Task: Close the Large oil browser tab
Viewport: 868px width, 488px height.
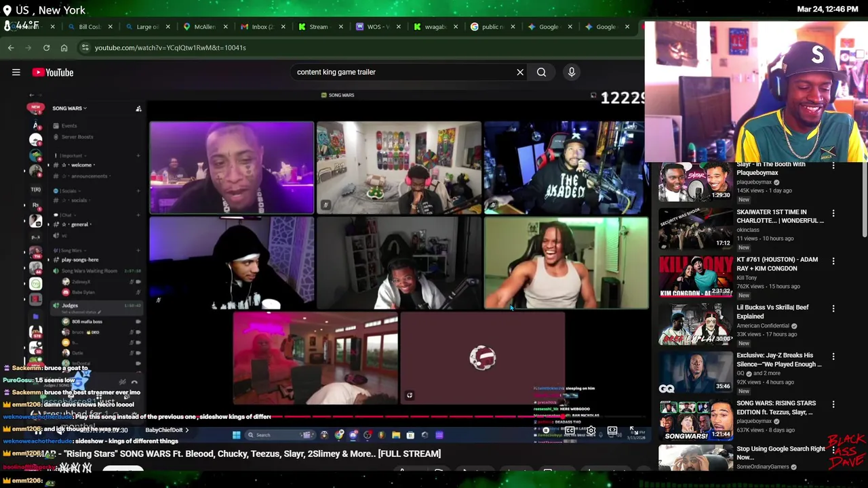Action: 167,27
